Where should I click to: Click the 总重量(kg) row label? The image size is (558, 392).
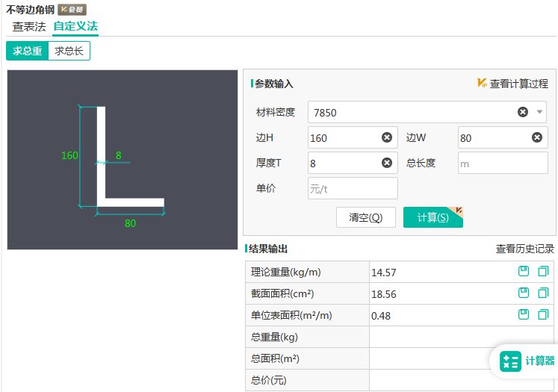pyautogui.click(x=274, y=337)
